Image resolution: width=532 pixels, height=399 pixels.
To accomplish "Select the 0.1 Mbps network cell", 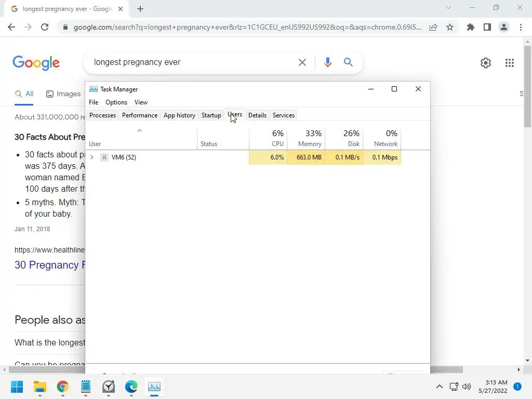I will click(x=382, y=157).
